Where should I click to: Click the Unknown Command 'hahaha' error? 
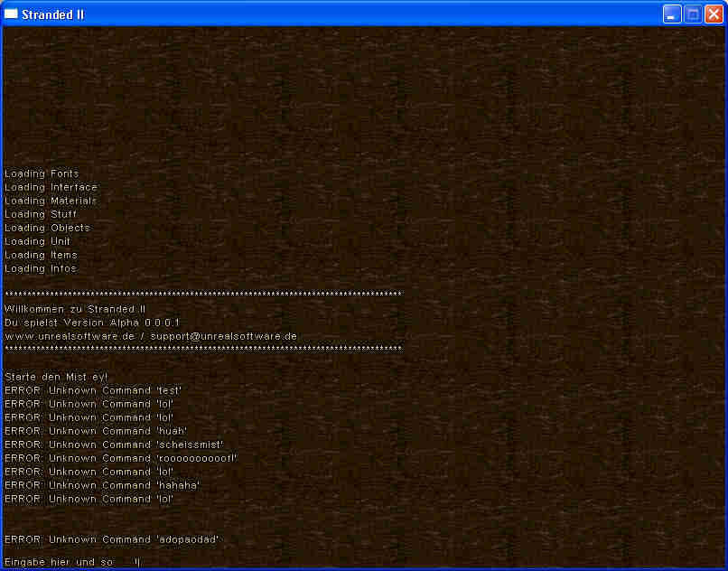102,485
